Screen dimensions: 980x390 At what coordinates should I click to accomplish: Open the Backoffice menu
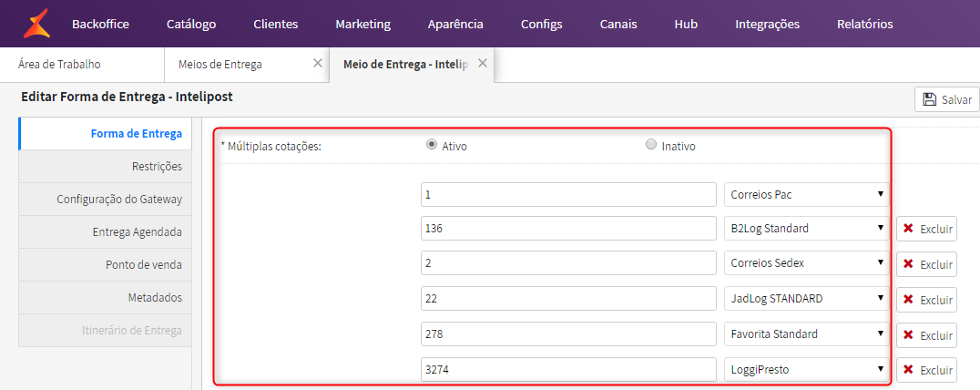(100, 25)
